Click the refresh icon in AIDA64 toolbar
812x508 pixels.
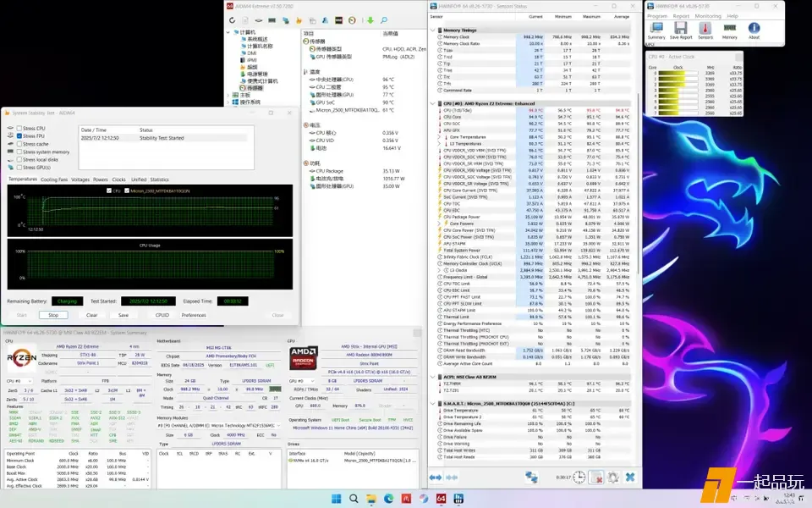pyautogui.click(x=232, y=20)
